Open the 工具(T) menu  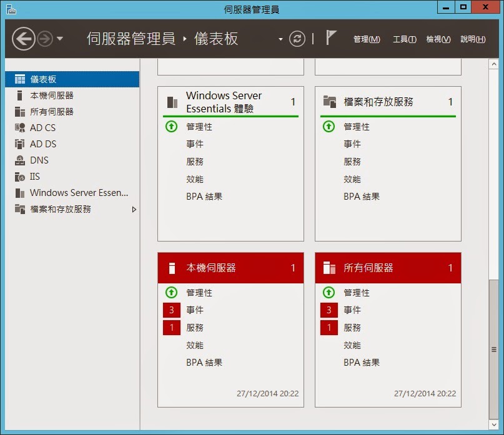405,39
